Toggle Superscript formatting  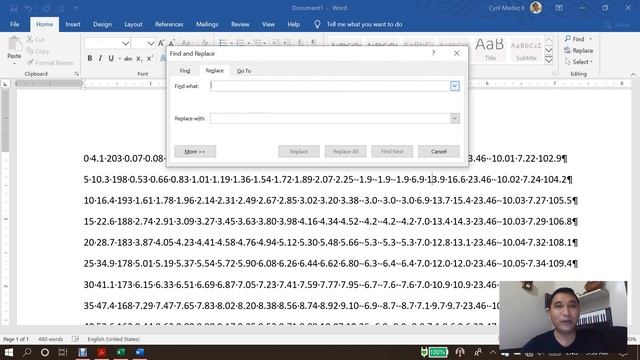coord(150,59)
